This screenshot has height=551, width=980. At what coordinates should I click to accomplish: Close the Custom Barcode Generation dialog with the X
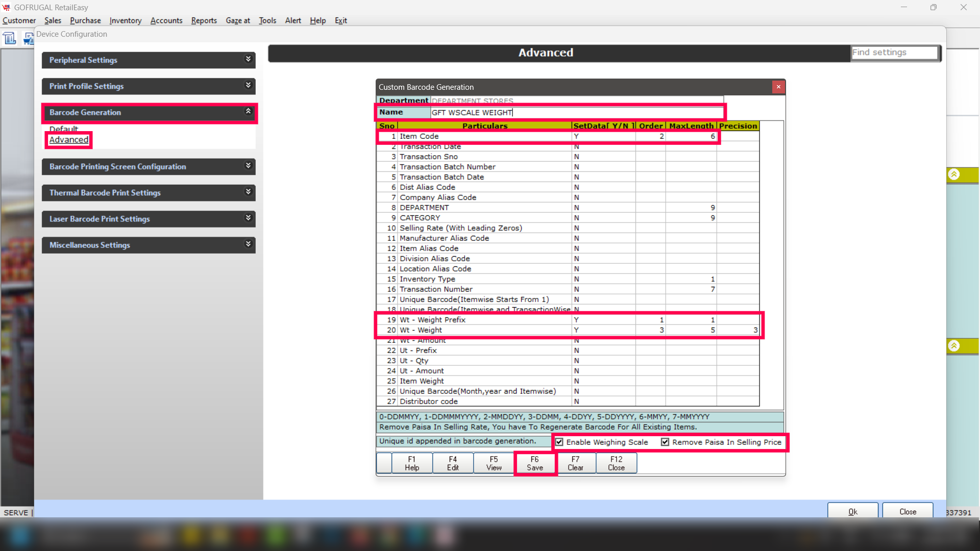click(778, 87)
